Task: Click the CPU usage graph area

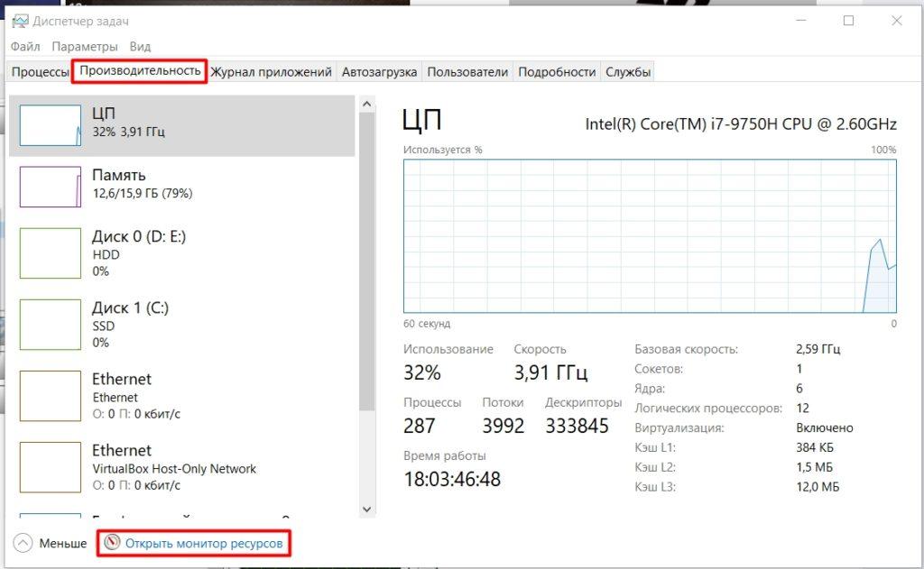Action: coord(650,235)
